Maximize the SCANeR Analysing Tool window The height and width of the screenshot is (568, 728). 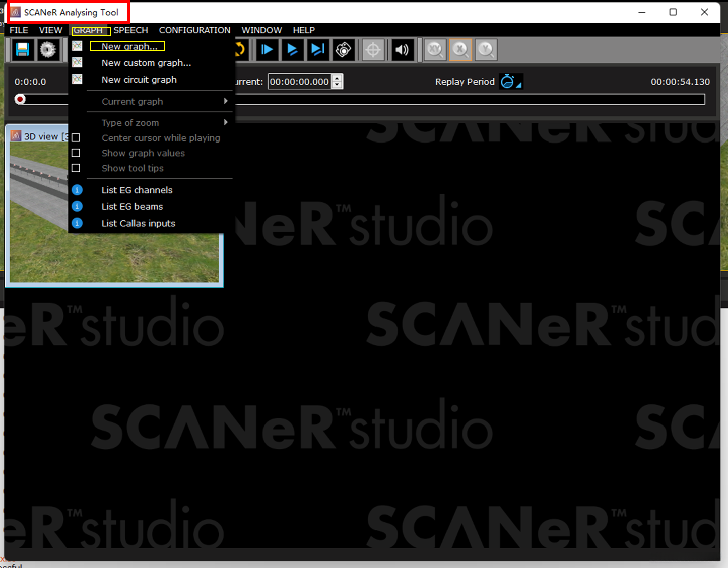(673, 12)
